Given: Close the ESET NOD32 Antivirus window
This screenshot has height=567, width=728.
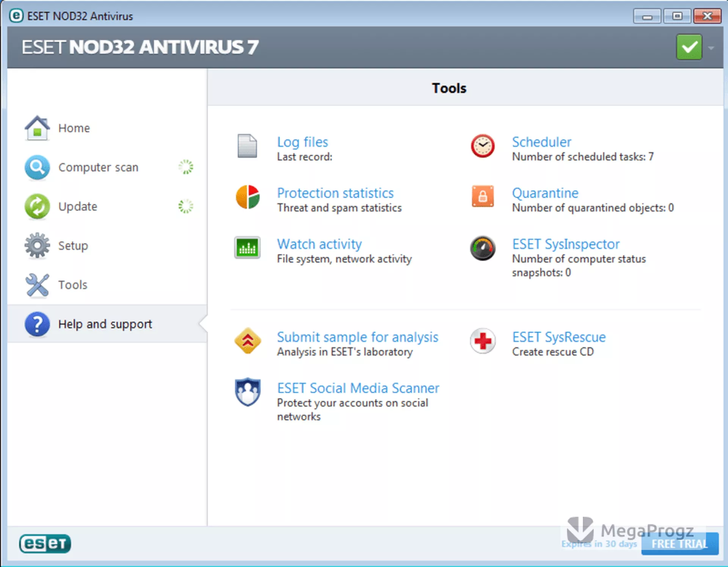Looking at the screenshot, I should (x=707, y=16).
